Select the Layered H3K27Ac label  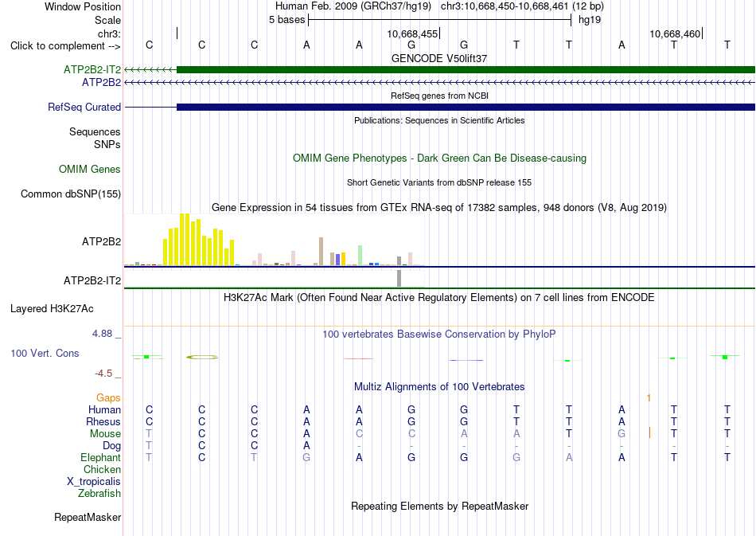pyautogui.click(x=52, y=309)
